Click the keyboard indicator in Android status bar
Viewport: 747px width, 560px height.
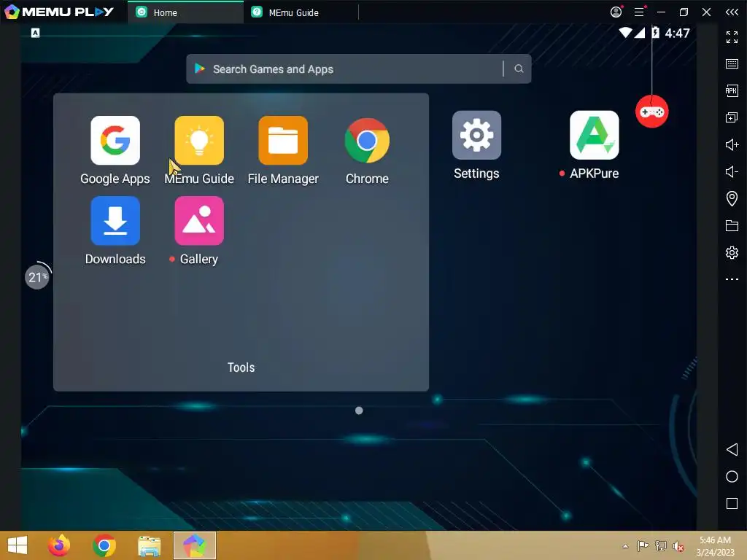coord(35,33)
